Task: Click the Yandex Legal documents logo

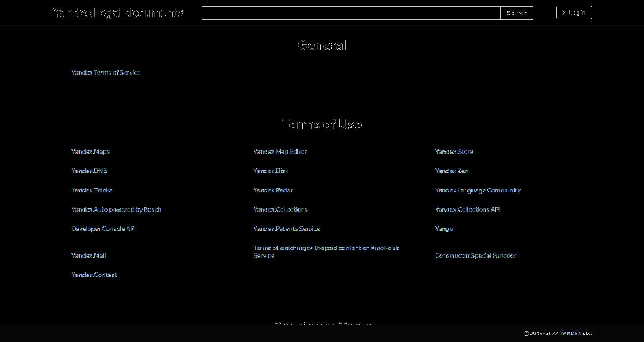Action: coord(118,13)
